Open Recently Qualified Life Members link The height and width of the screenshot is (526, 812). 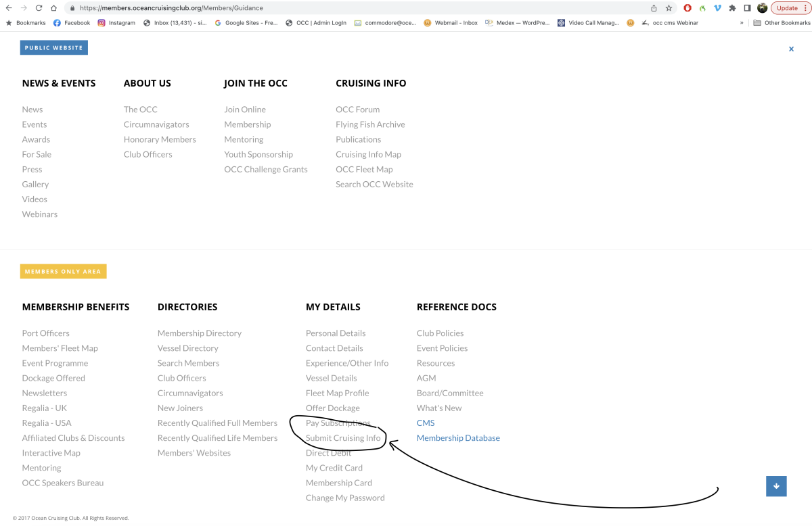coord(217,437)
